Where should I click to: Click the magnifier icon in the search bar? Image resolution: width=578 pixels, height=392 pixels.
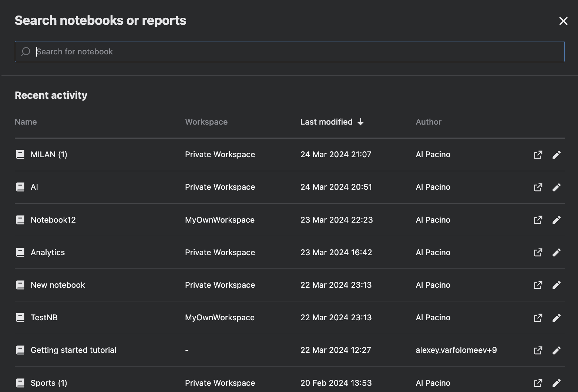click(26, 51)
